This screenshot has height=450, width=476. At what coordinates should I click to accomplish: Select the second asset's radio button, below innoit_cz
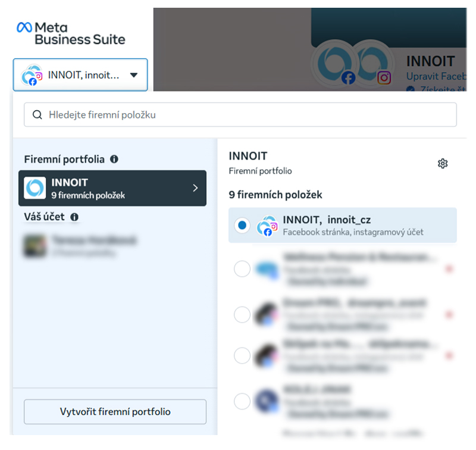242,268
